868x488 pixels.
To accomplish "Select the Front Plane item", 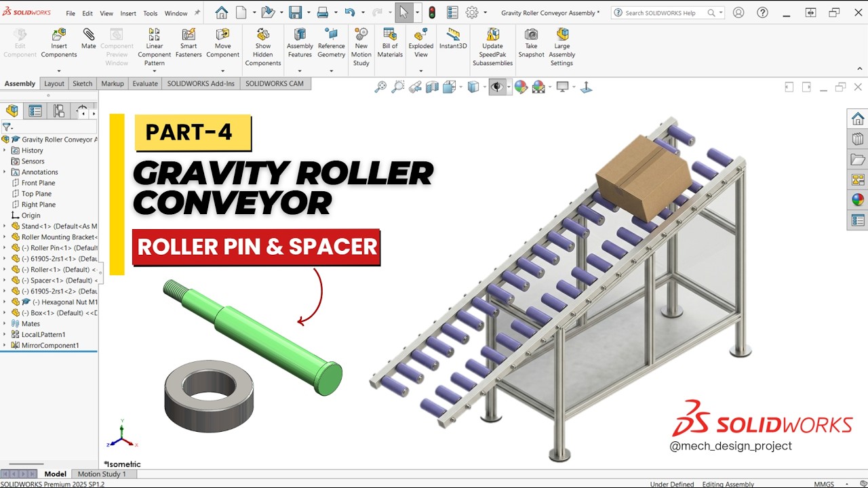I will pyautogui.click(x=38, y=183).
